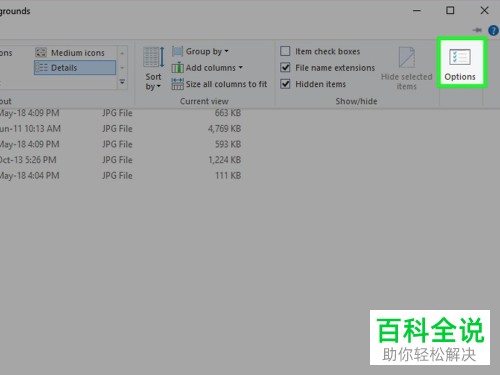Click the pin ribbon icon
Viewport: 500px width, 375px height.
[x=477, y=30]
